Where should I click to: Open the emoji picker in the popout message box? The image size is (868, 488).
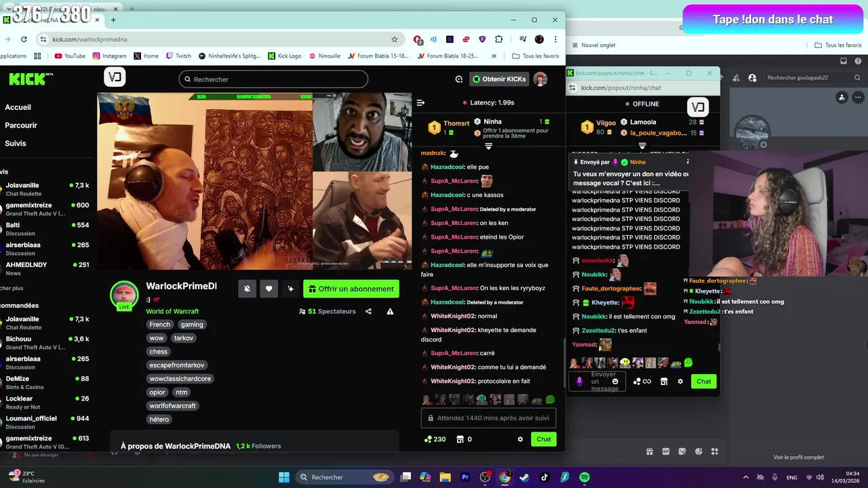click(x=615, y=382)
